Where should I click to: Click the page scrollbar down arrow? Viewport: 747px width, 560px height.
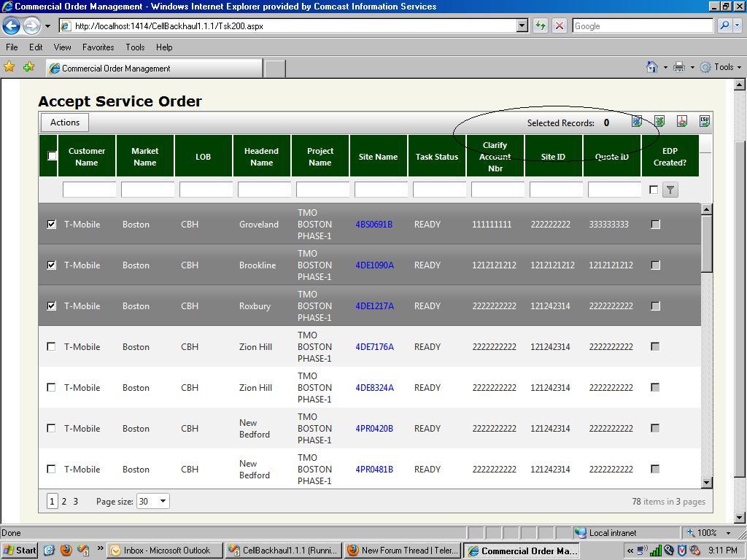click(x=740, y=518)
